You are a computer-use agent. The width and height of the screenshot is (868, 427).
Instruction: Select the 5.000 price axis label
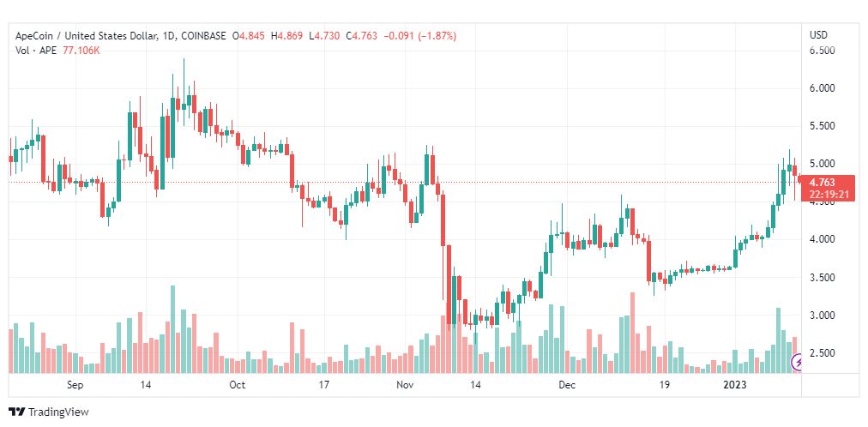[822, 164]
